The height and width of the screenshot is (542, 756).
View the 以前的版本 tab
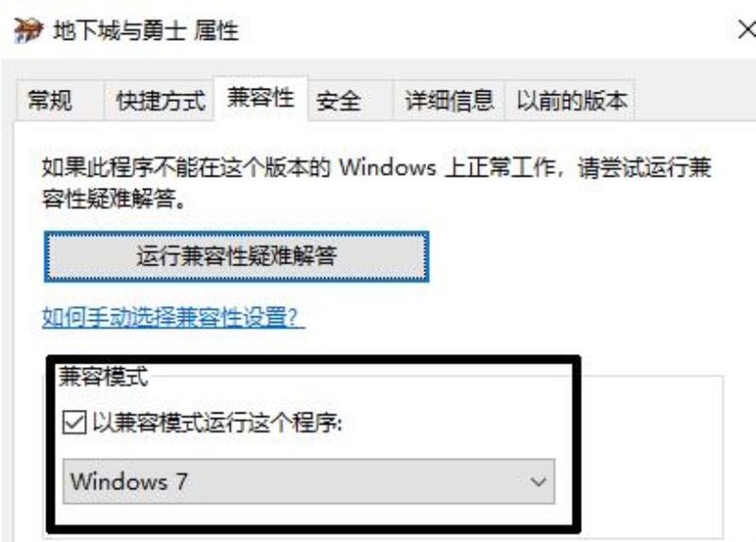[x=571, y=100]
